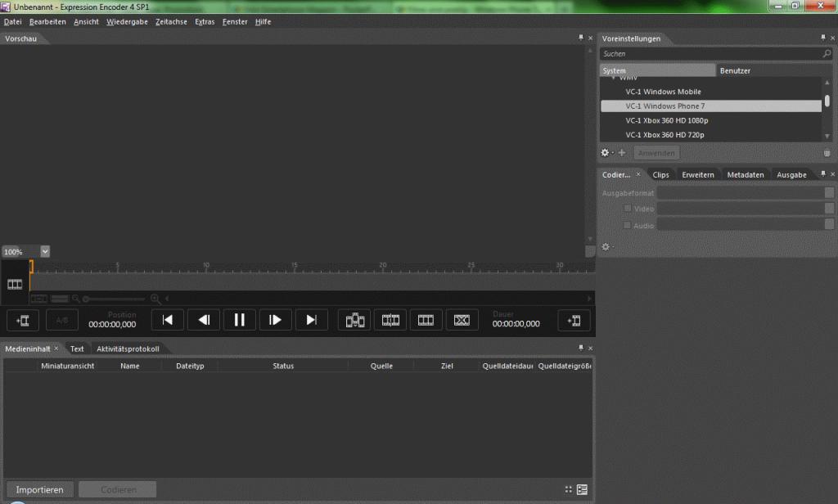Step back one frame
The image size is (838, 504).
point(204,320)
